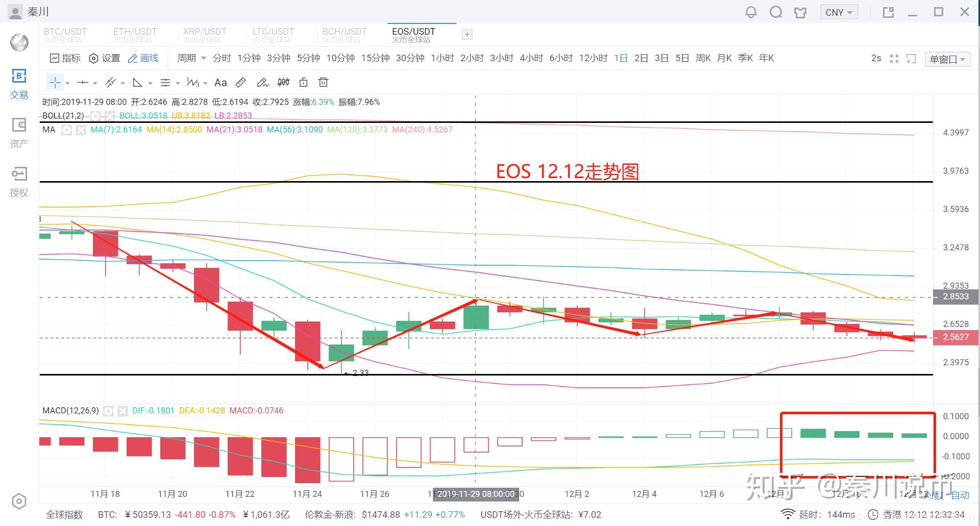This screenshot has width=980, height=526.
Task: Select the horizontal line drawing tool
Action: pyautogui.click(x=82, y=83)
